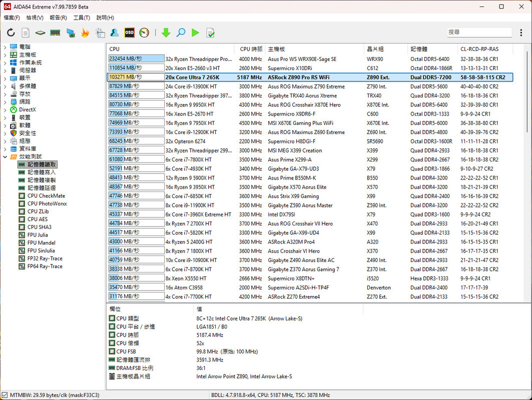Click the magnifier search icon in toolbar
The height and width of the screenshot is (400, 532).
tap(181, 32)
